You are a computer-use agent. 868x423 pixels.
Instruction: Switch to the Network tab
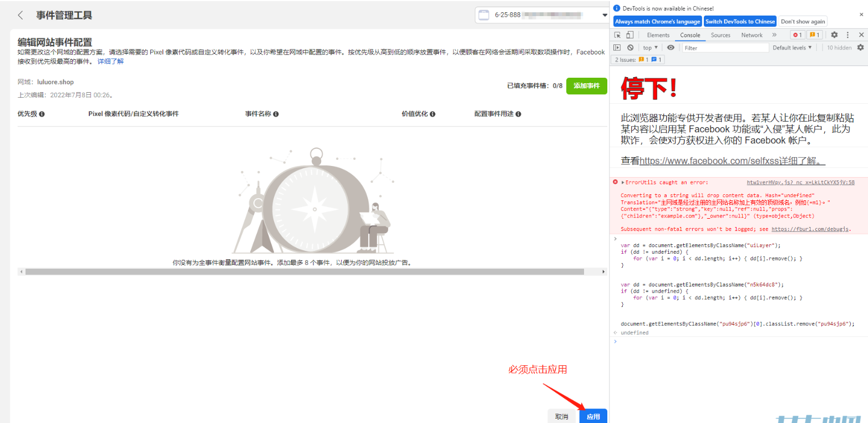point(752,35)
